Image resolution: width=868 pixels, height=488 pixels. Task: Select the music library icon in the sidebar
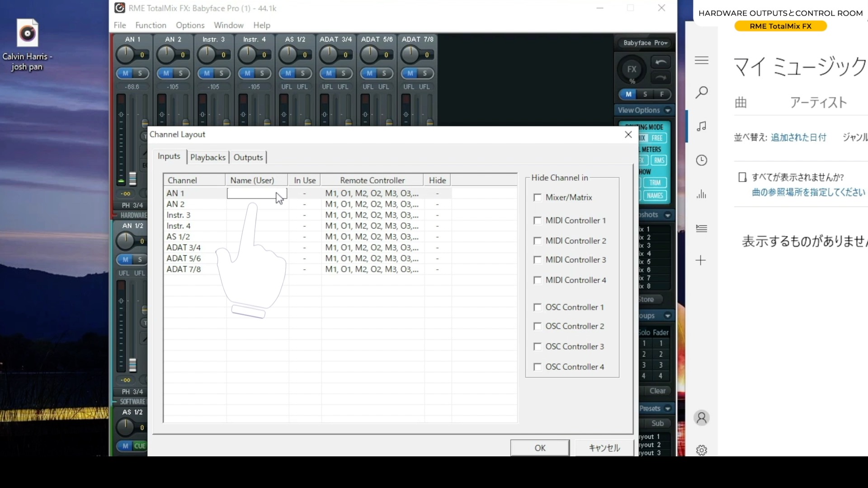click(702, 126)
